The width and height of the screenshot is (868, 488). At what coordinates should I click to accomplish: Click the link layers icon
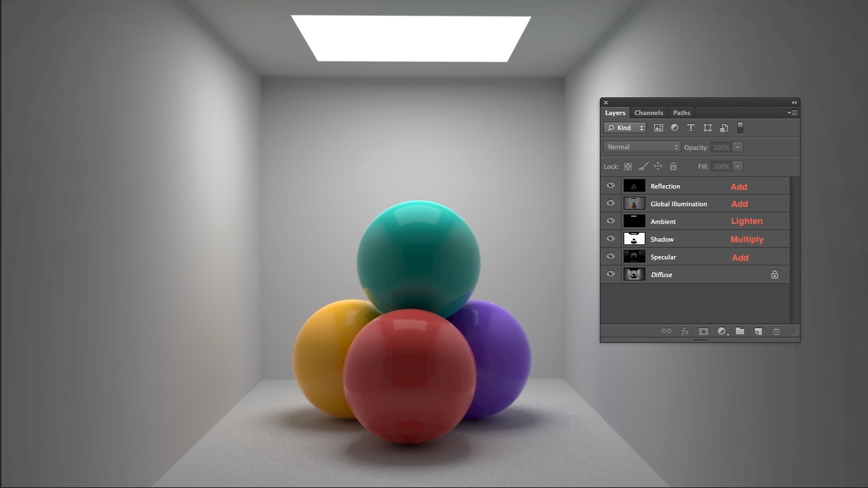666,331
